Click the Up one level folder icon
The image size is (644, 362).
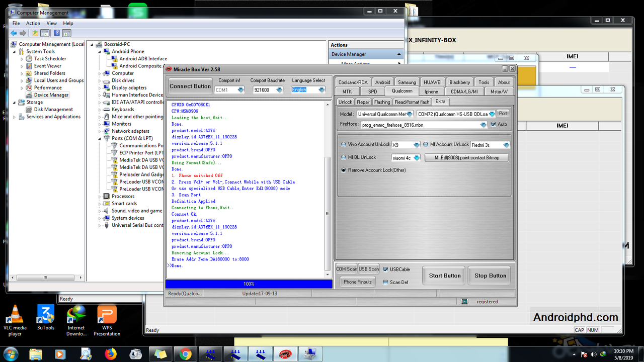[35, 33]
